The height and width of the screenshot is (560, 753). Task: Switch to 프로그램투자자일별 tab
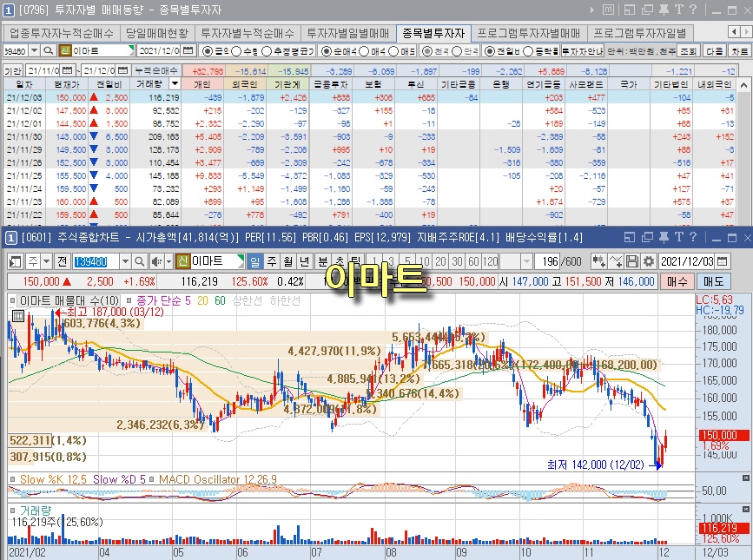[x=640, y=33]
